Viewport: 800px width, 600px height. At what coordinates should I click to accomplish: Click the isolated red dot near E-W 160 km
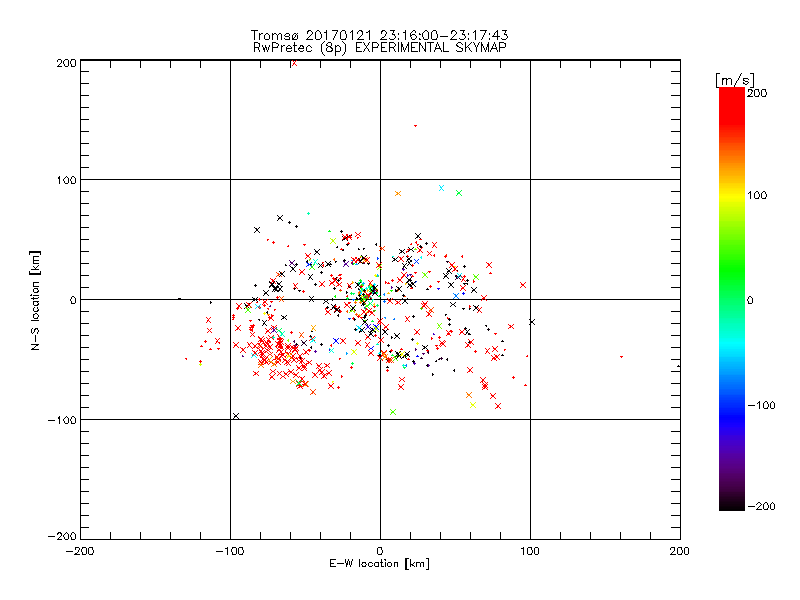coord(621,357)
